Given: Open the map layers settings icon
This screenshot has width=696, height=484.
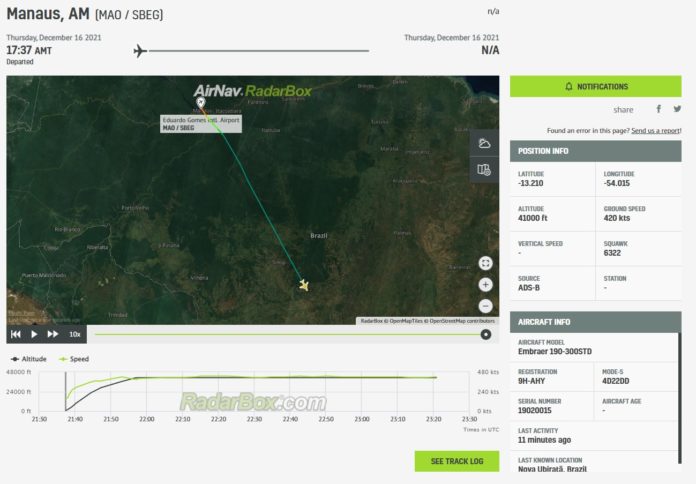Looking at the screenshot, I should [484, 170].
